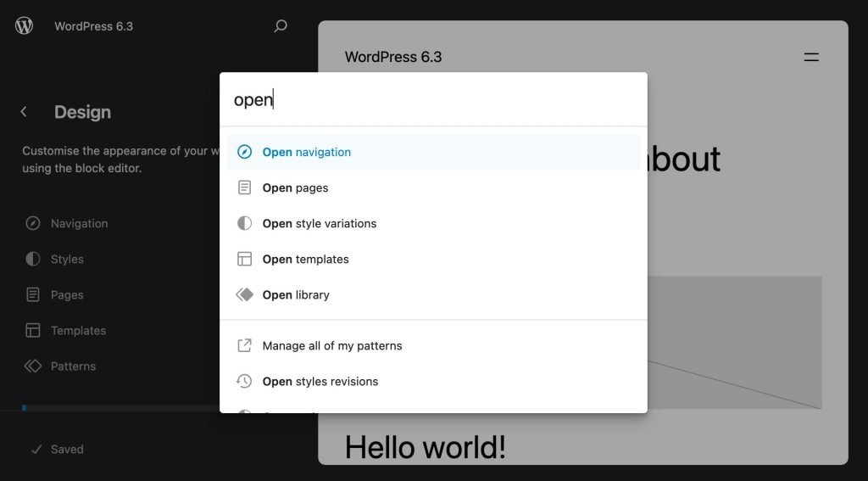
Task: Choose Open styles revisions command
Action: coord(433,381)
